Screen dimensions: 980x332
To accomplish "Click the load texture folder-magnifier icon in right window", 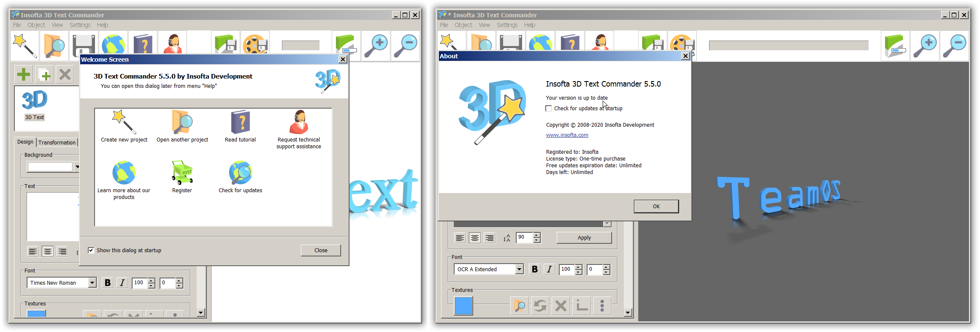I will pos(520,305).
